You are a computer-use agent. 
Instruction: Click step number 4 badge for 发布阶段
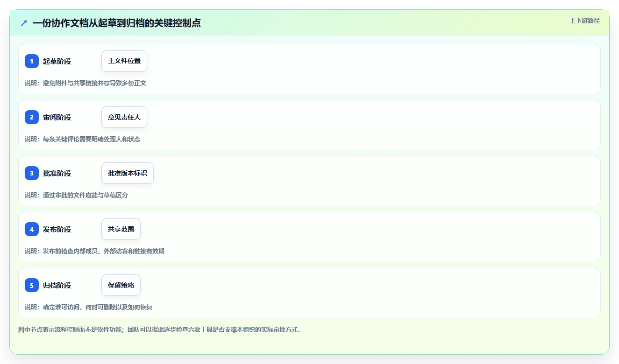(x=32, y=229)
